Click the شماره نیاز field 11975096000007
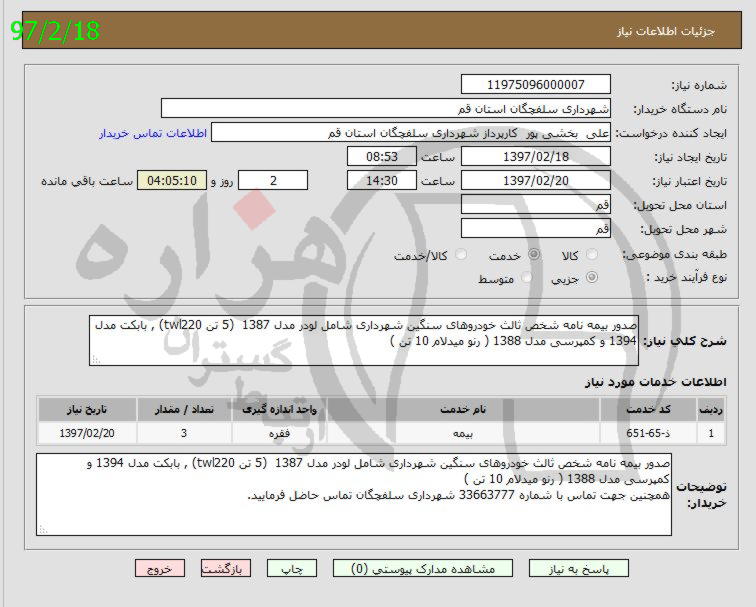This screenshot has height=607, width=756. 536,84
